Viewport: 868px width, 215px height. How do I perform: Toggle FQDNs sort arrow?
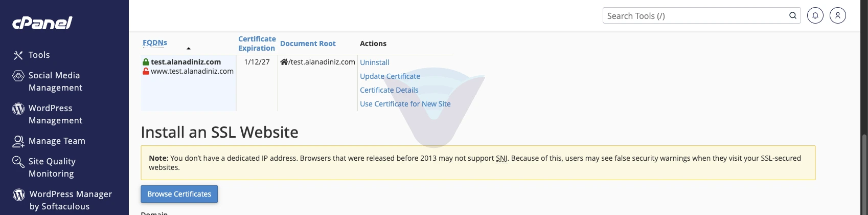(x=189, y=48)
